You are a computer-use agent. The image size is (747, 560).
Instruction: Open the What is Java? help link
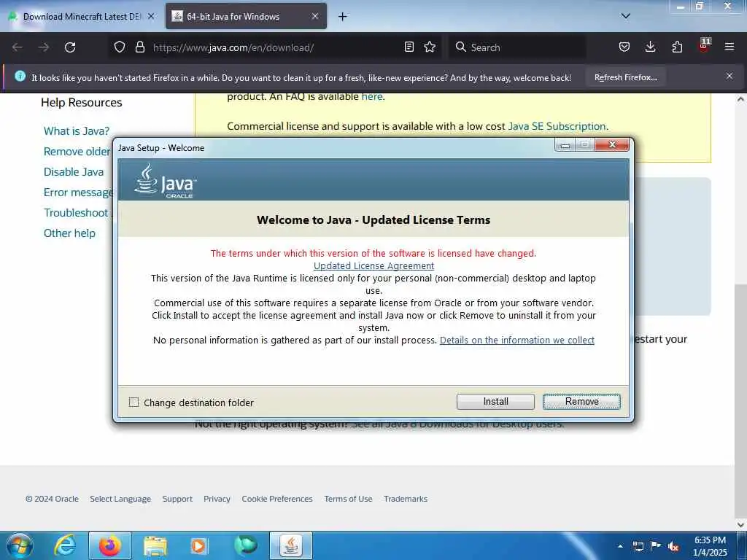pos(76,131)
